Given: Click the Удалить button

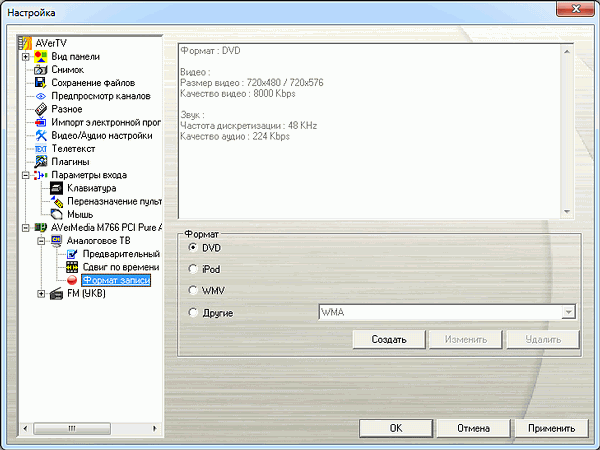Looking at the screenshot, I should tap(543, 339).
